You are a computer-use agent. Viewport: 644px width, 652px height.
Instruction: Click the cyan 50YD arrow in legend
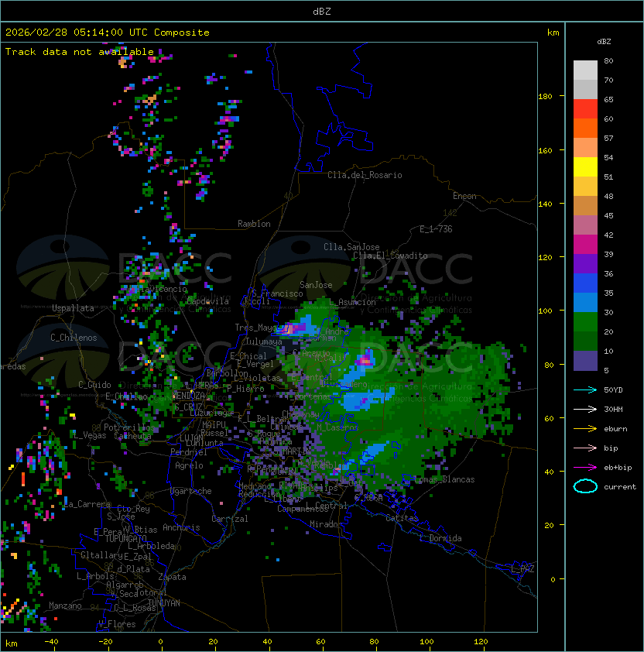[585, 390]
